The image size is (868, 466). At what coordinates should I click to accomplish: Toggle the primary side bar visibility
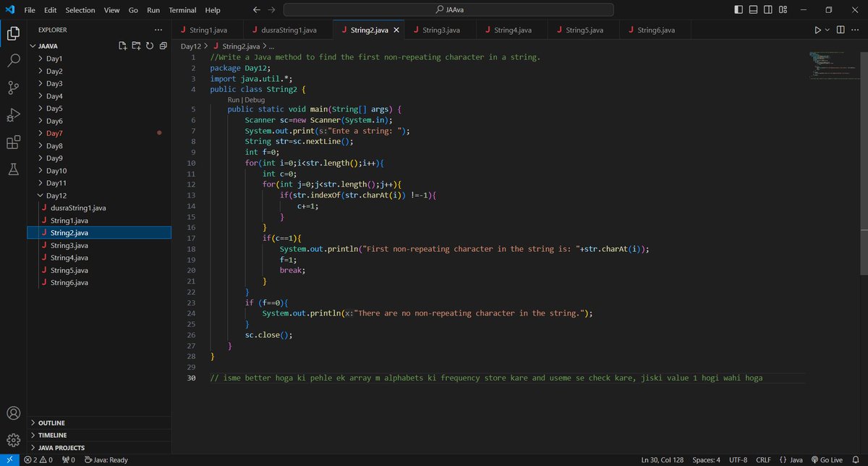(x=738, y=10)
